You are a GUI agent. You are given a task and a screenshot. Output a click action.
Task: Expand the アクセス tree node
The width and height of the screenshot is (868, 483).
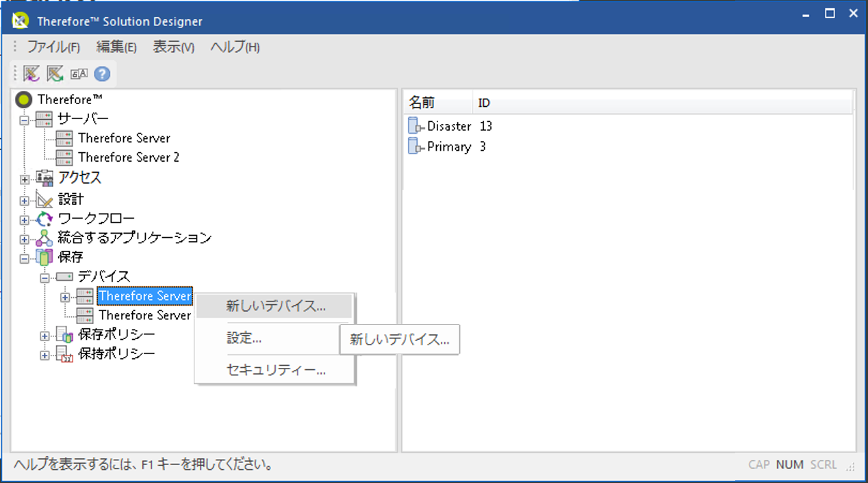tap(25, 180)
